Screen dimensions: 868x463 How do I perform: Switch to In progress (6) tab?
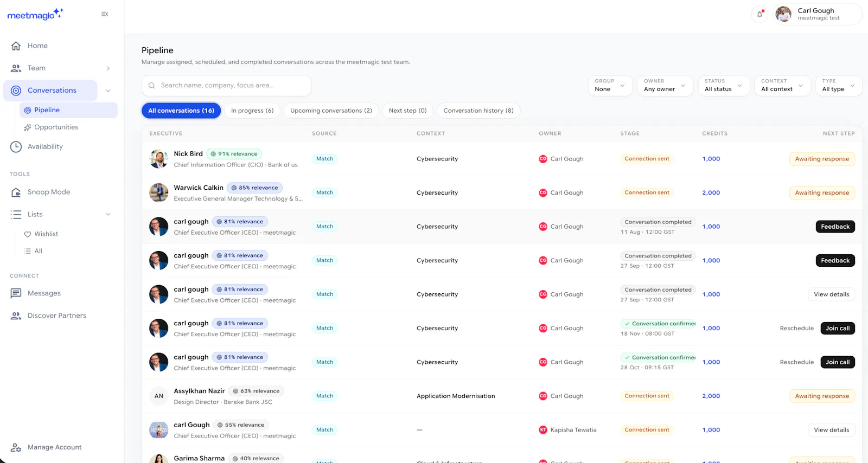252,111
